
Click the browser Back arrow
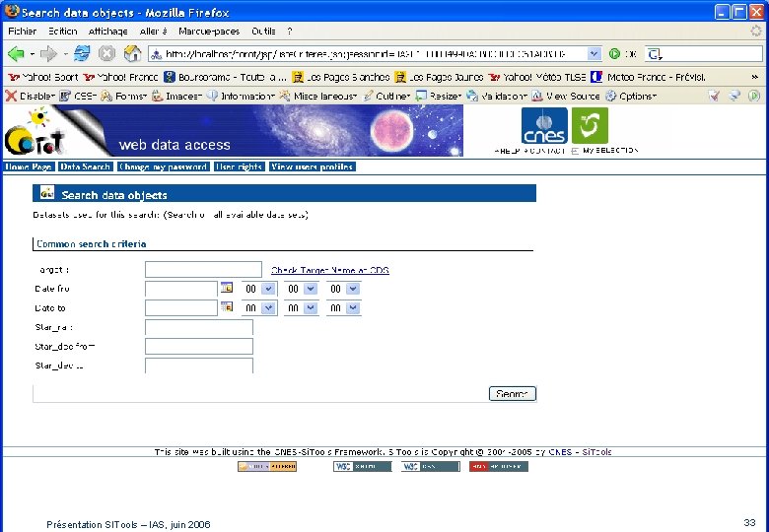click(x=15, y=54)
